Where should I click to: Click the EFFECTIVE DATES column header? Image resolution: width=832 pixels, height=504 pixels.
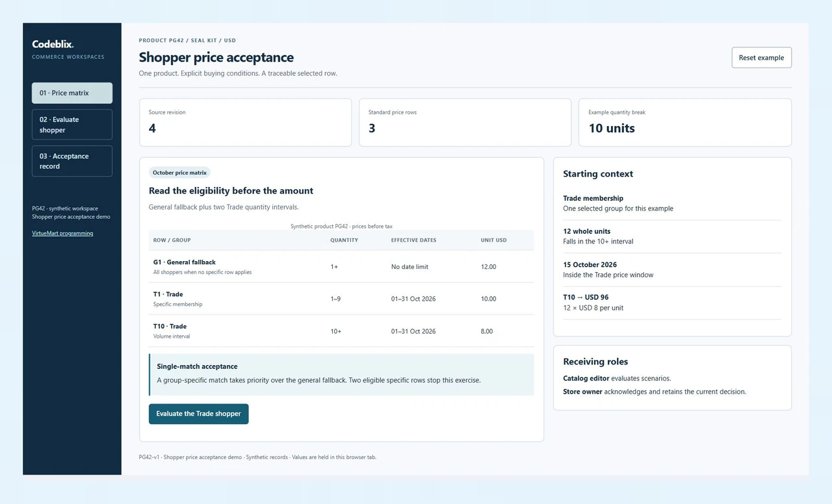pos(413,240)
